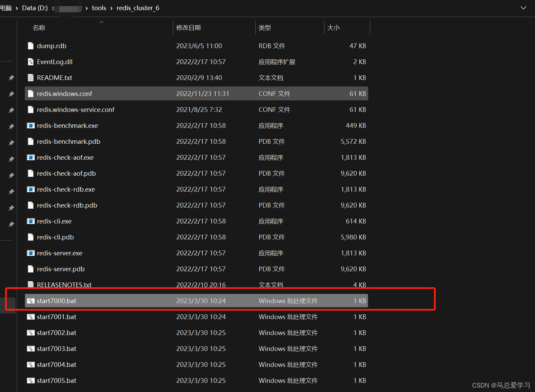This screenshot has width=535, height=392.
Task: Click the pin icon beside README.txt row
Action: [11, 78]
